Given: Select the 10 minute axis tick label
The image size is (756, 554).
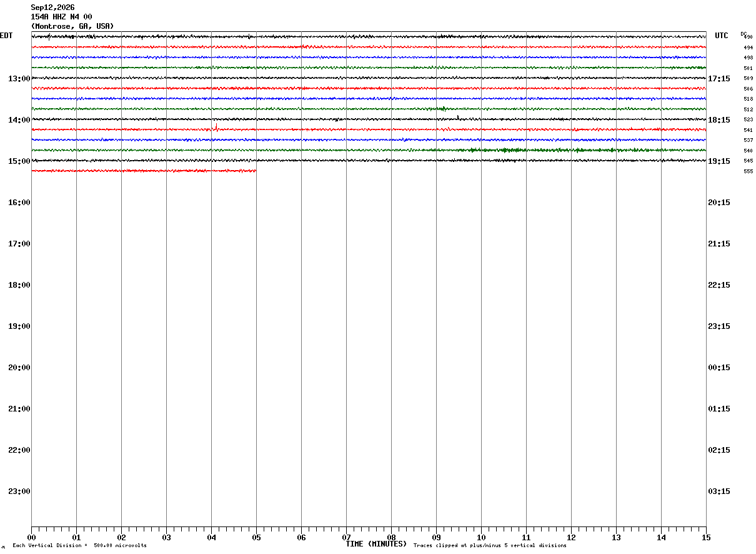Looking at the screenshot, I should coord(481,538).
